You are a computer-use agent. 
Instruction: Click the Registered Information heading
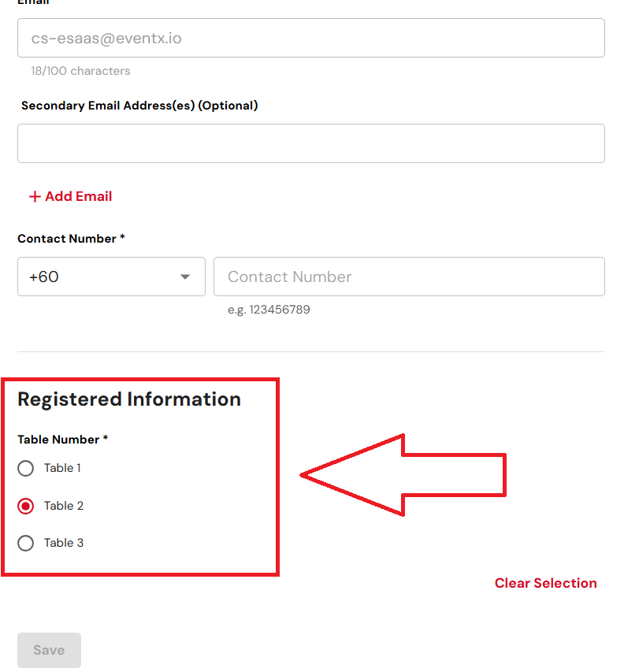tap(129, 399)
